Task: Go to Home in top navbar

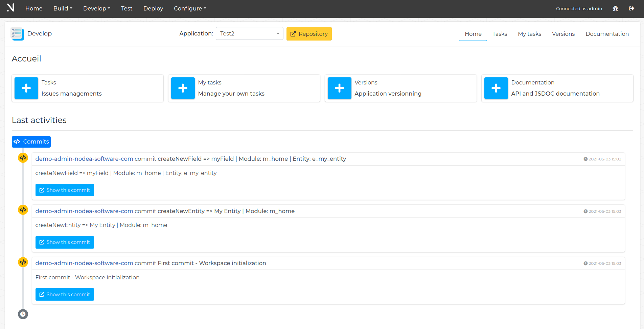Action: pos(34,8)
